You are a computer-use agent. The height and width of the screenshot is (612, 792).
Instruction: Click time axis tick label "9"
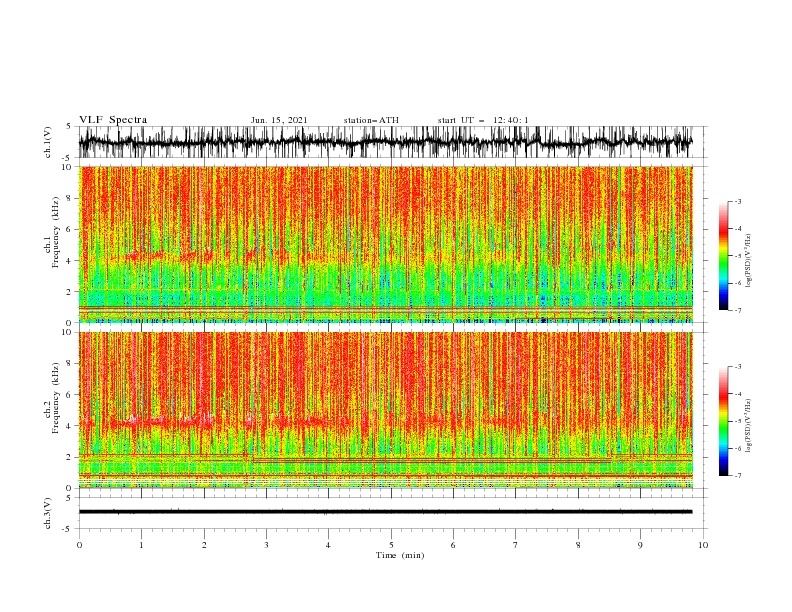point(640,545)
